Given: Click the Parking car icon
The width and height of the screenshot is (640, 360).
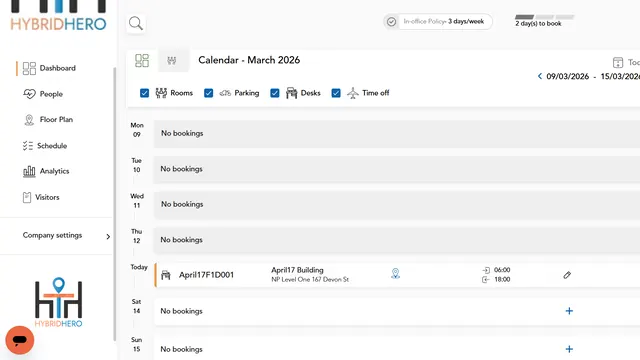Looking at the screenshot, I should (225, 93).
